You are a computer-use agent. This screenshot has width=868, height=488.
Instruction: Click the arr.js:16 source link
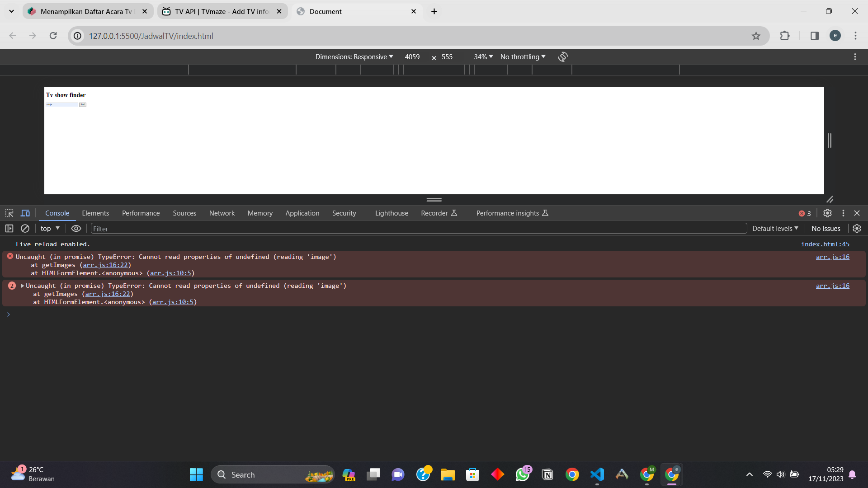click(833, 257)
